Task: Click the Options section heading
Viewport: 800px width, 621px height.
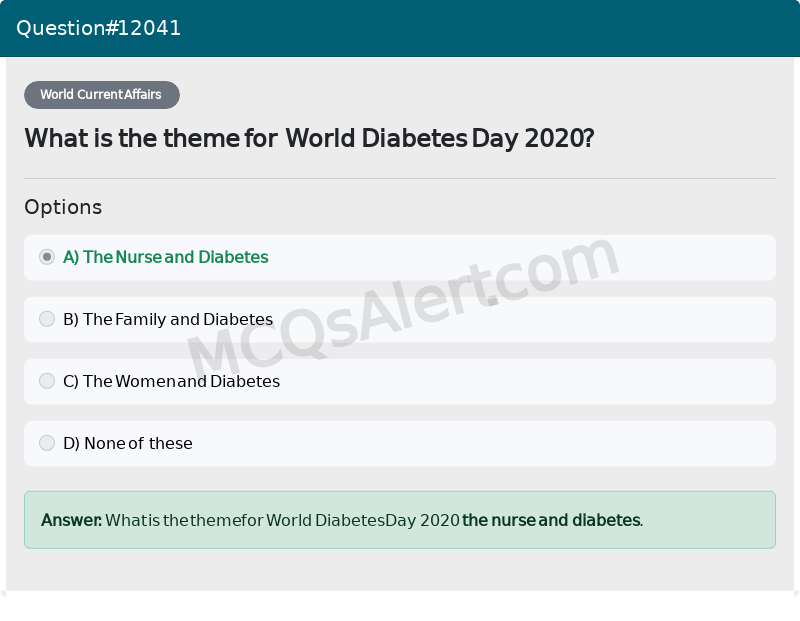Action: tap(63, 207)
